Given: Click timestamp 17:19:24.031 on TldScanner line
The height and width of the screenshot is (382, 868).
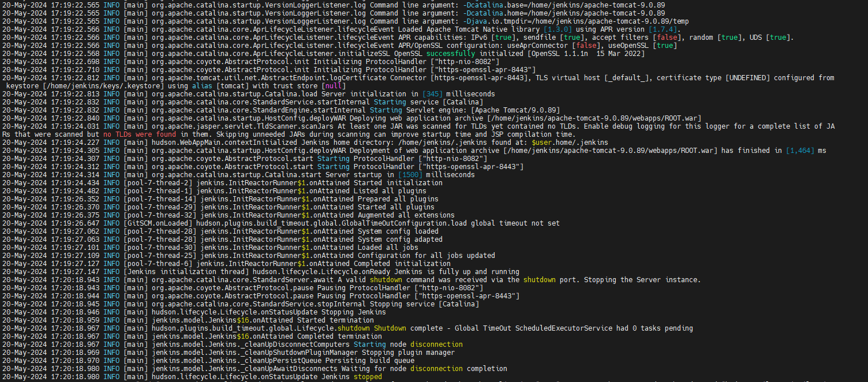Looking at the screenshot, I should pos(76,126).
